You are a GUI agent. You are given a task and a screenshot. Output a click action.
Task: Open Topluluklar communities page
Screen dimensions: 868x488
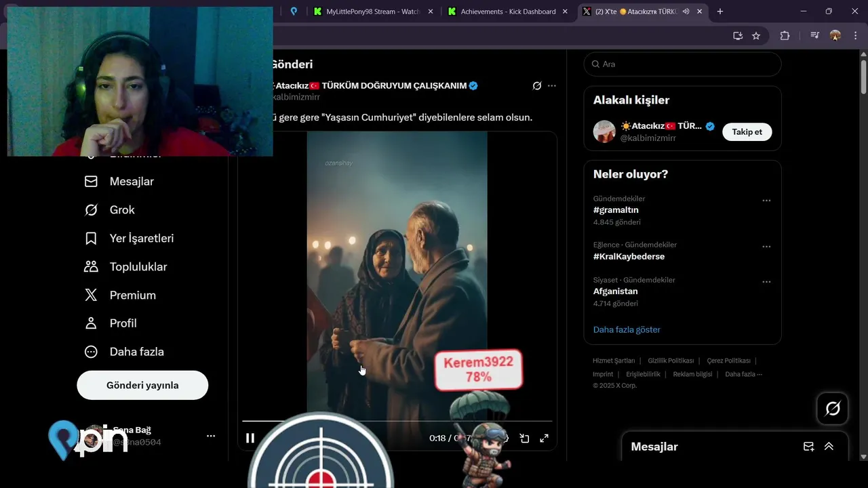pos(125,267)
